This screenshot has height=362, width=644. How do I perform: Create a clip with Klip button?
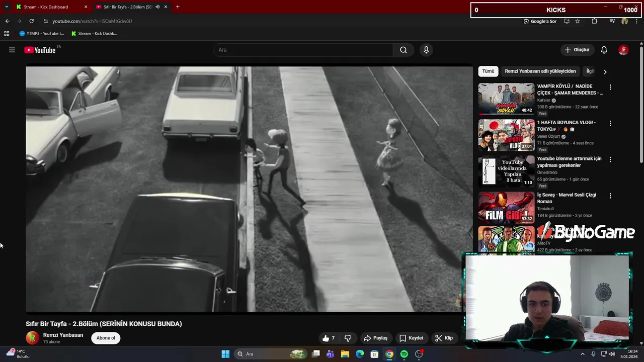pyautogui.click(x=444, y=338)
